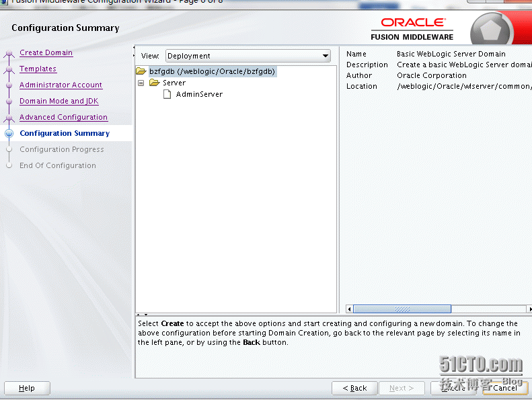Click the Oracle Fusion Middleware logo
Viewport: 532px width, 400px height.
pos(412,29)
